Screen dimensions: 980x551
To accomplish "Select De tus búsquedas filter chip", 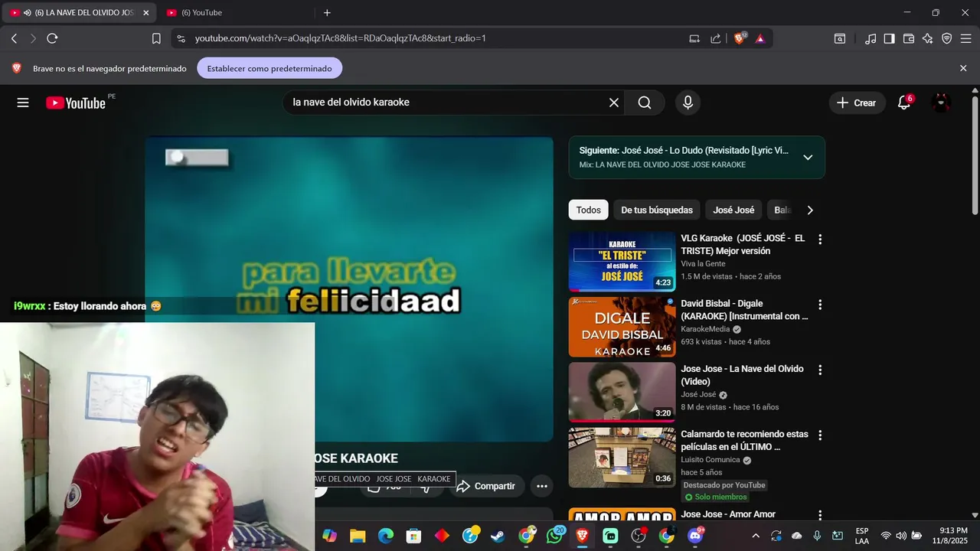I will coord(657,210).
